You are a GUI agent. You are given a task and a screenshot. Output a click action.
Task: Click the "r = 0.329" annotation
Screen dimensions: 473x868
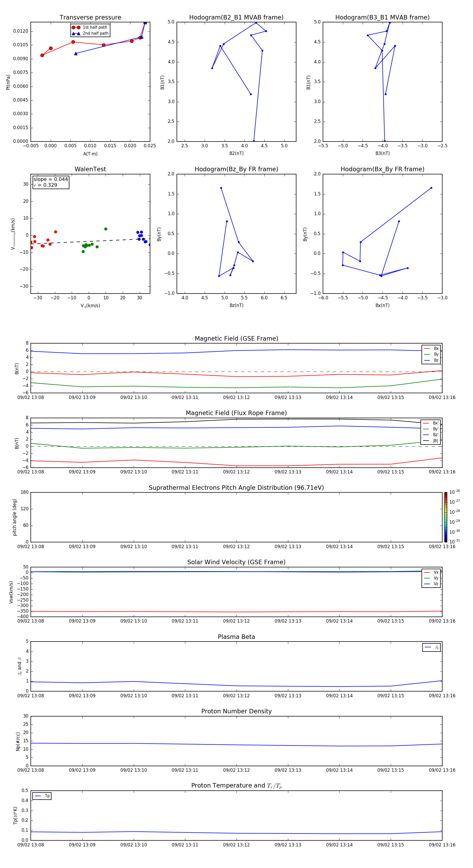coord(45,185)
